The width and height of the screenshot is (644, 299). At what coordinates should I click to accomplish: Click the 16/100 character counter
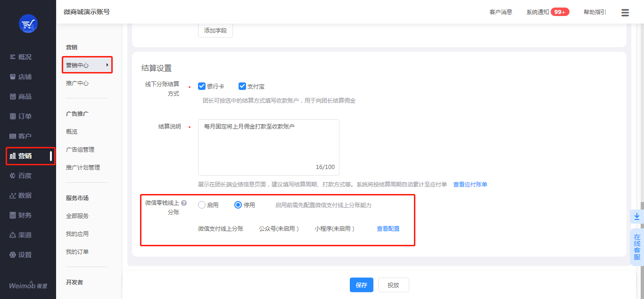(x=325, y=167)
